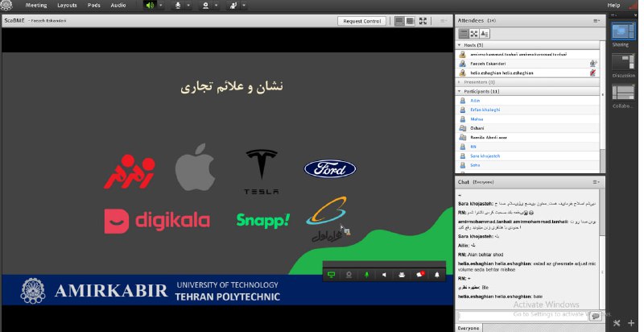Open the Meeting menu
Image resolution: width=644 pixels, height=332 pixels.
coord(36,6)
